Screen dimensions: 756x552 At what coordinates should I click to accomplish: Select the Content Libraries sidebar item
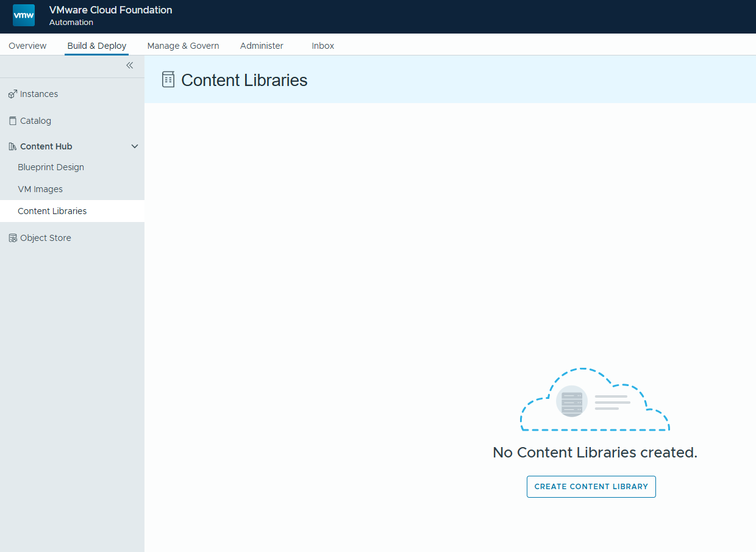(x=52, y=211)
